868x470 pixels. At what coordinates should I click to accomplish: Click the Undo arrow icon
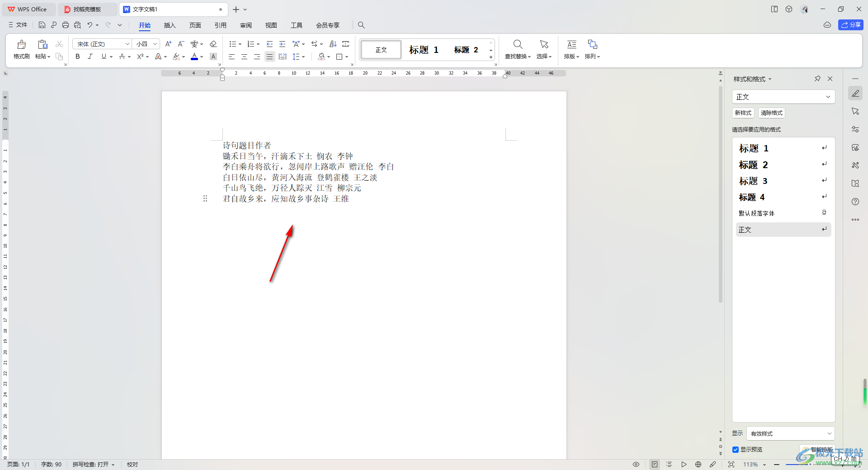pos(90,25)
